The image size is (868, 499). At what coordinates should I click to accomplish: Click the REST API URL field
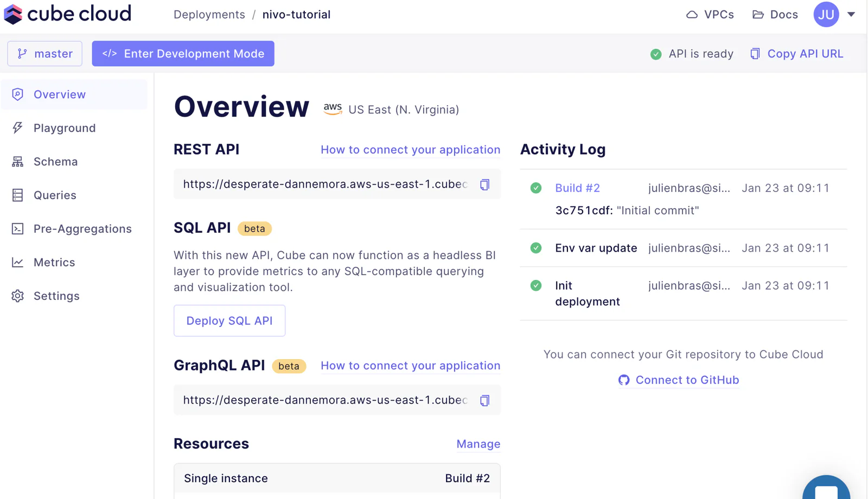point(337,184)
